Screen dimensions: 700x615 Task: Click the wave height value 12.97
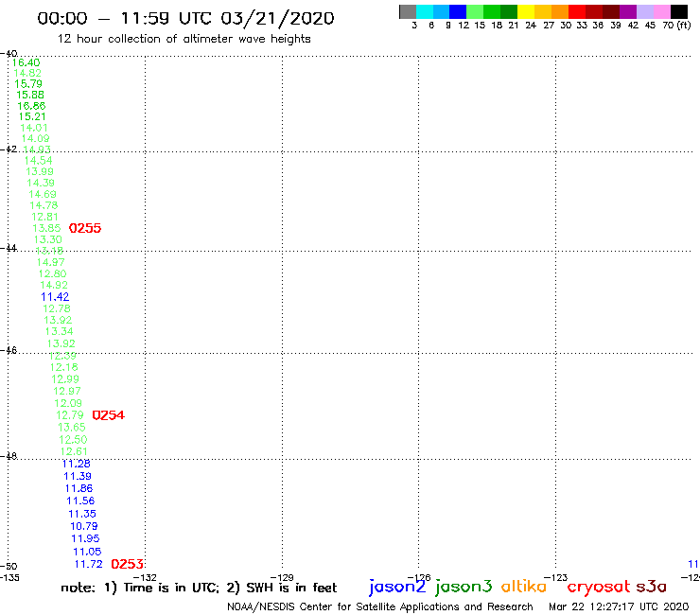click(x=67, y=392)
